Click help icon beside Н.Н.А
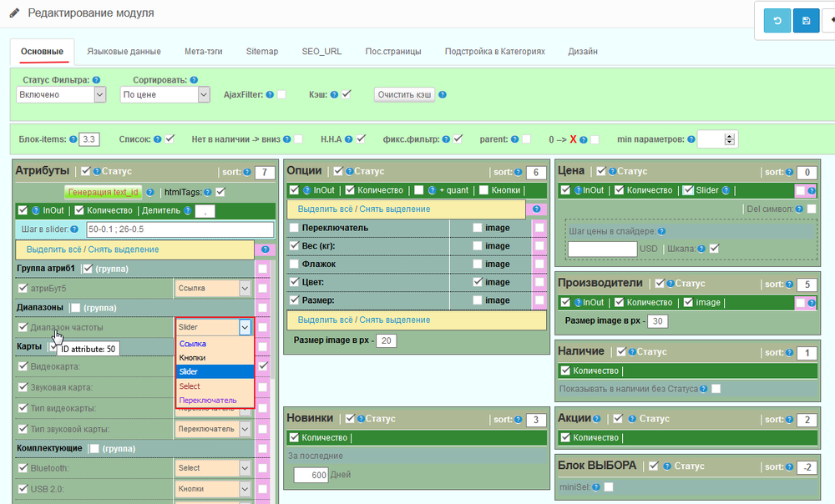The image size is (835, 504). pyautogui.click(x=348, y=139)
